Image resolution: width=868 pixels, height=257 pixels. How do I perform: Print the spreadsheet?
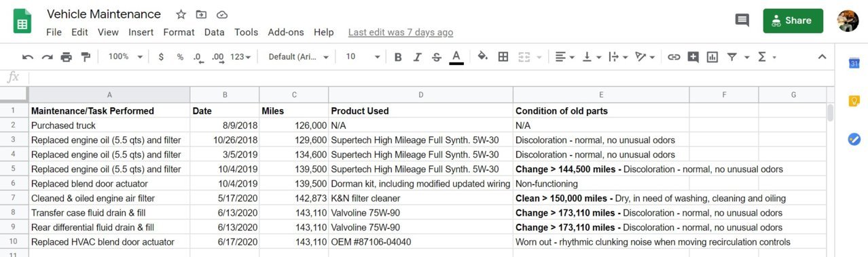coord(66,57)
